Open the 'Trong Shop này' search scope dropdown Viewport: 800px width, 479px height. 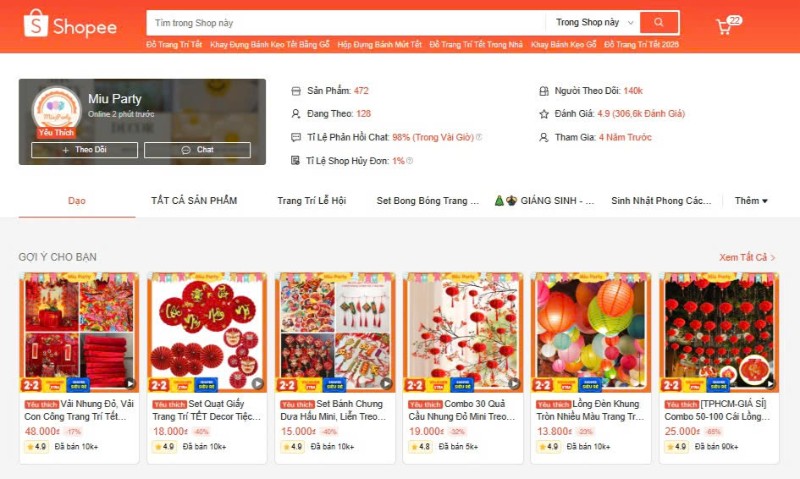tap(593, 22)
